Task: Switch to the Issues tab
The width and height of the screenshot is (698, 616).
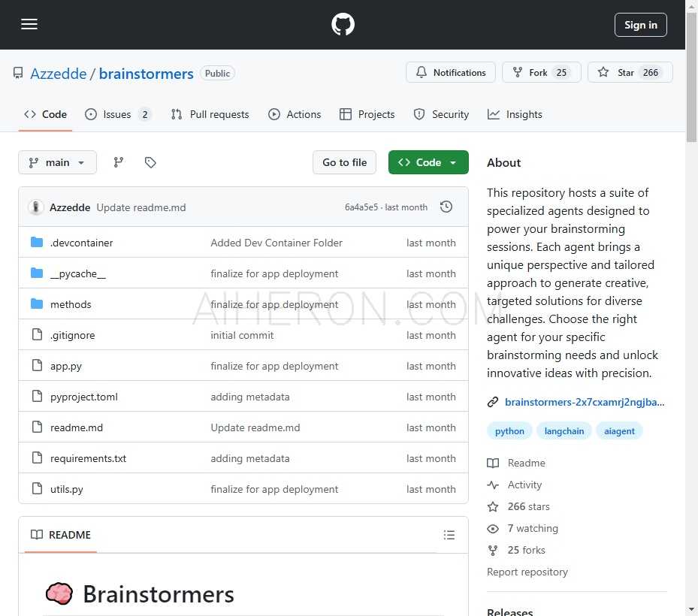Action: point(118,114)
